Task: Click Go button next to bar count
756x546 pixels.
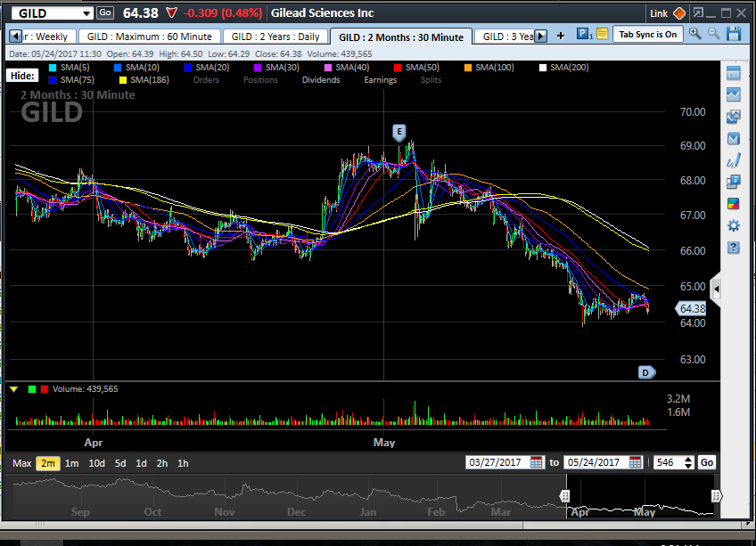Action: point(707,462)
